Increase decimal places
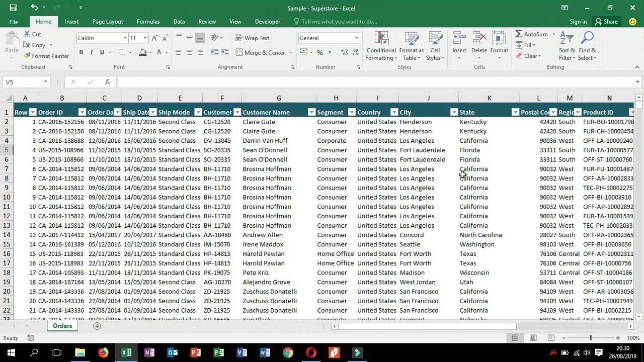The height and width of the screenshot is (362, 644). 344,52
